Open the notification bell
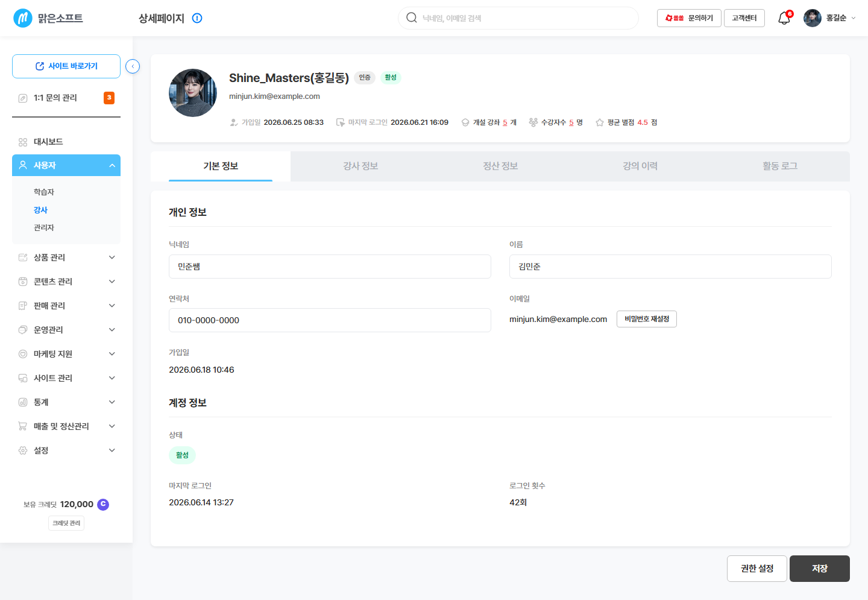The height and width of the screenshot is (600, 868). tap(784, 18)
